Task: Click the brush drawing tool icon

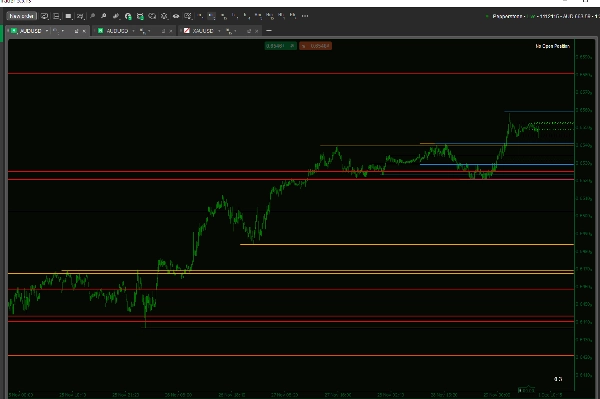Action: [116, 16]
